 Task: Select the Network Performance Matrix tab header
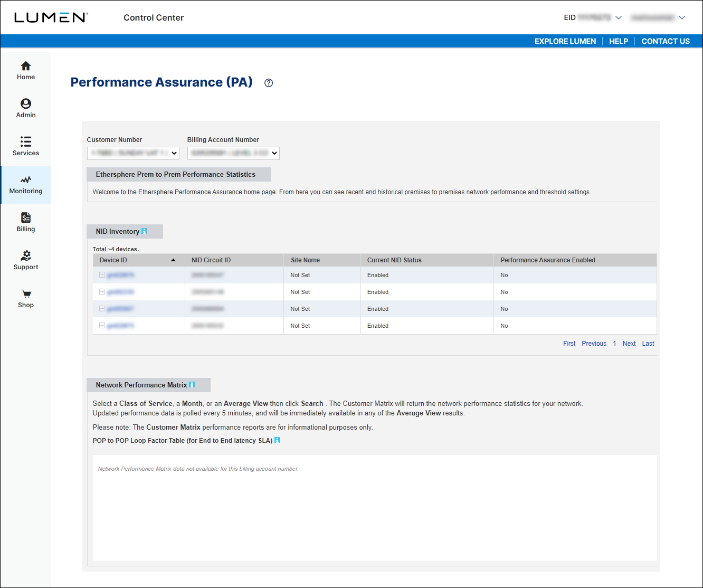148,385
